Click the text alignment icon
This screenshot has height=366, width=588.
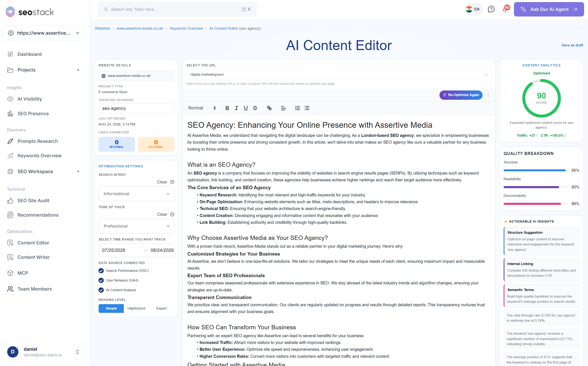click(x=283, y=108)
